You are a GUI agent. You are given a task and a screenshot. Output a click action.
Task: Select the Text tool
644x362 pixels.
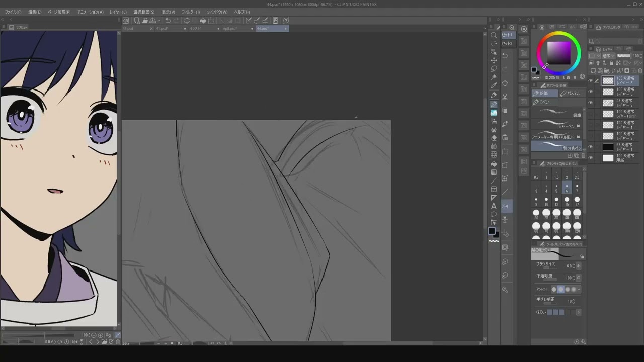(x=494, y=206)
